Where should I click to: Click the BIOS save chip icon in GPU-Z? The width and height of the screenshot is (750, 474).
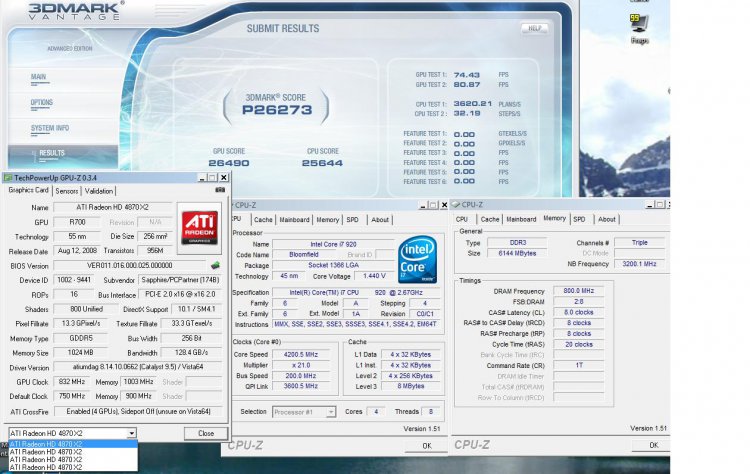pyautogui.click(x=215, y=265)
